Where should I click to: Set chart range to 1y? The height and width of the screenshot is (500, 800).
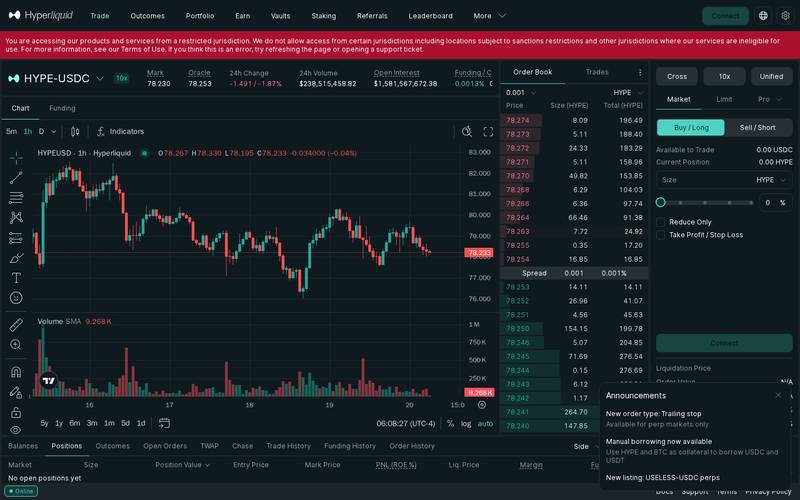[59, 423]
